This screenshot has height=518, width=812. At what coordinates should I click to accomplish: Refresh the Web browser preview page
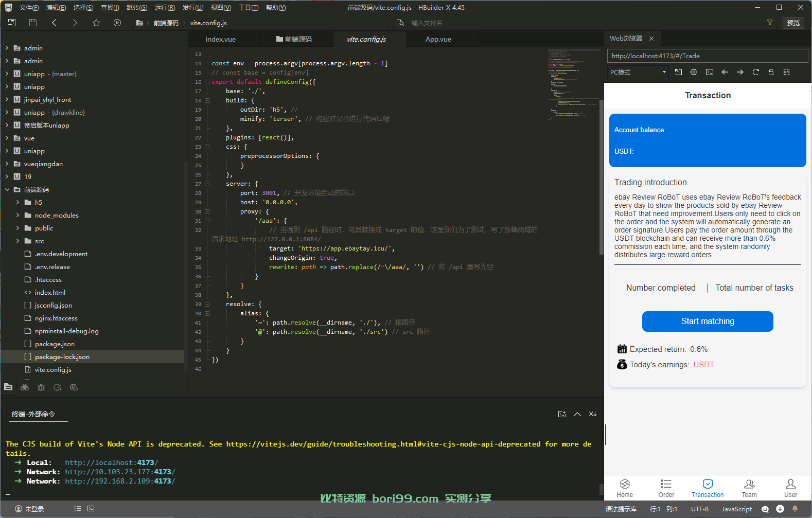pyautogui.click(x=755, y=72)
